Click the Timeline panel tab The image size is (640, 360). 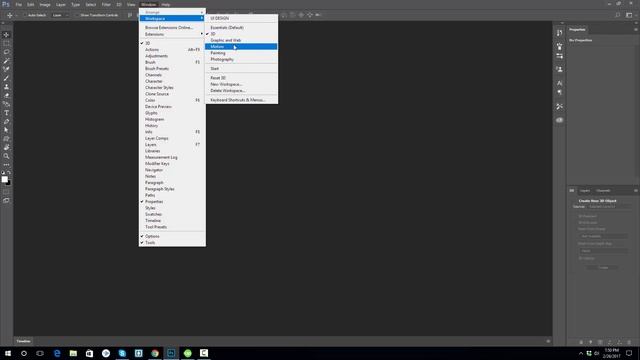click(x=23, y=341)
